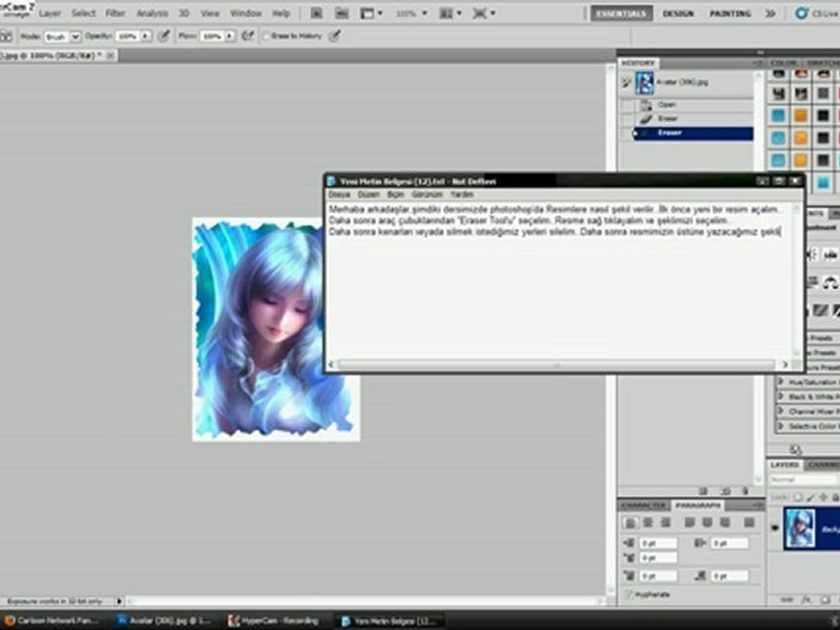Viewport: 840px width, 630px height.
Task: Click the CS Live button
Action: (x=817, y=13)
